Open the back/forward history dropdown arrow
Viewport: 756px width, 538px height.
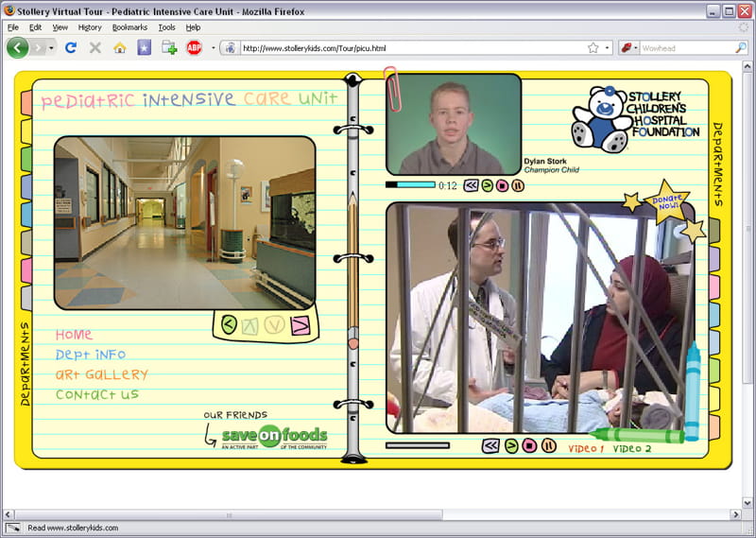pyautogui.click(x=51, y=48)
